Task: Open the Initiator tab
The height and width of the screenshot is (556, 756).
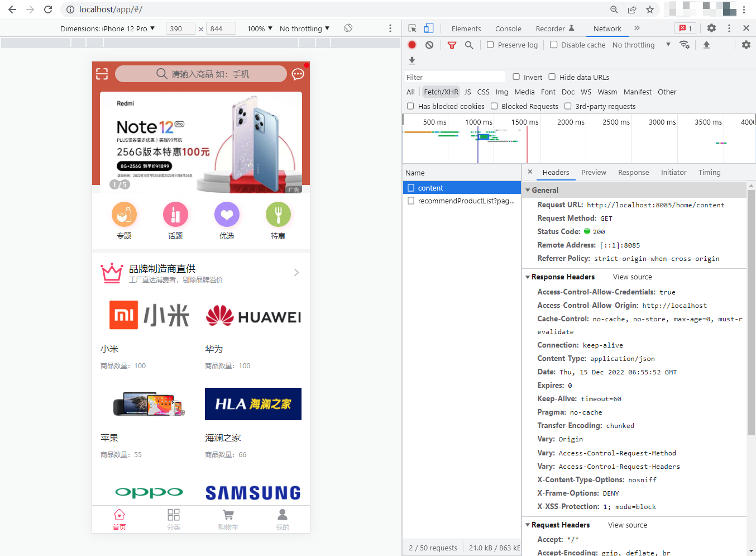Action: [673, 172]
